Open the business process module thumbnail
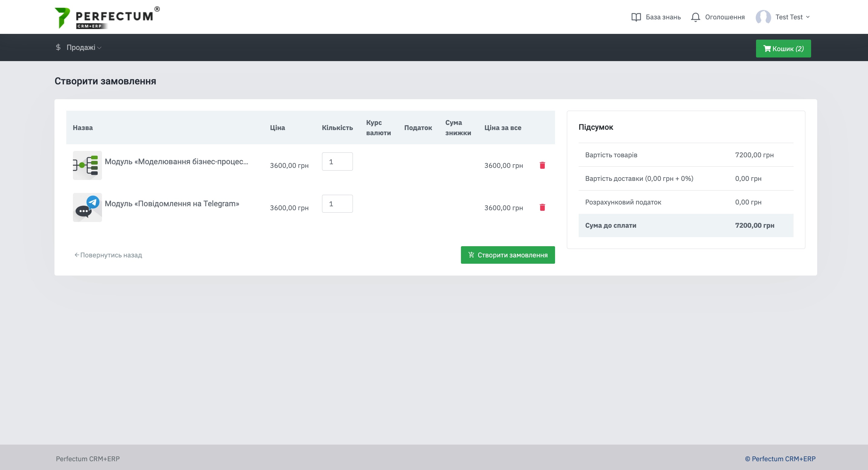 coord(87,165)
